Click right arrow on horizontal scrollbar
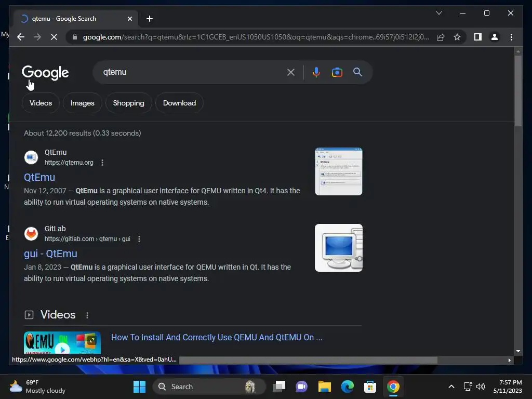 pyautogui.click(x=509, y=360)
